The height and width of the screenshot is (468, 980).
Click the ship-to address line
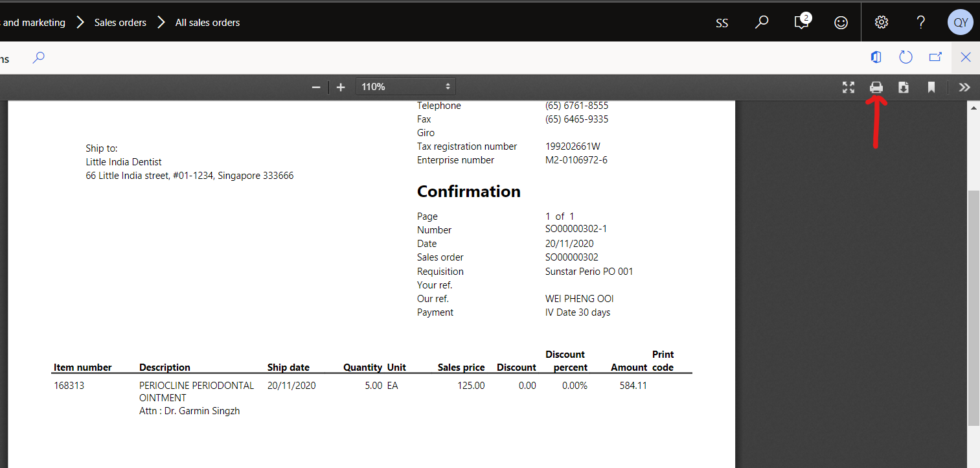[190, 176]
